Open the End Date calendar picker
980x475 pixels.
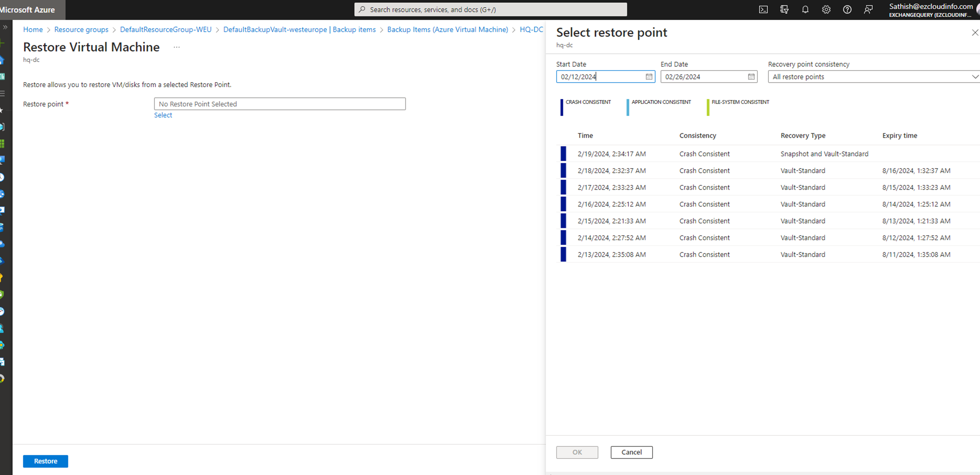pyautogui.click(x=751, y=77)
